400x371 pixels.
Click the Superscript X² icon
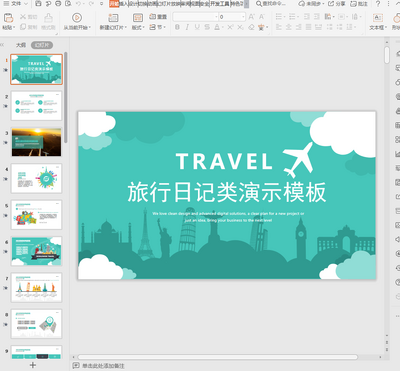click(230, 27)
